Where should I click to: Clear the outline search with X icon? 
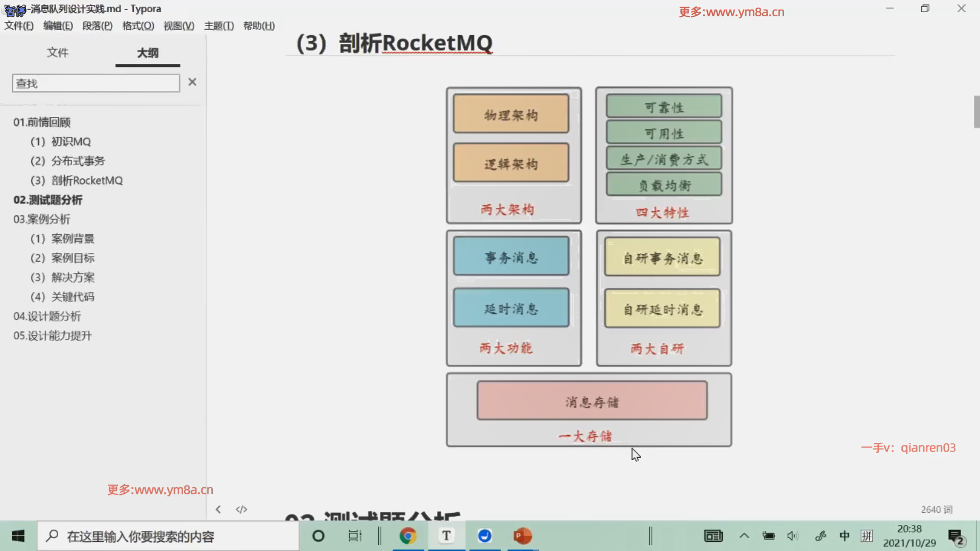tap(192, 82)
